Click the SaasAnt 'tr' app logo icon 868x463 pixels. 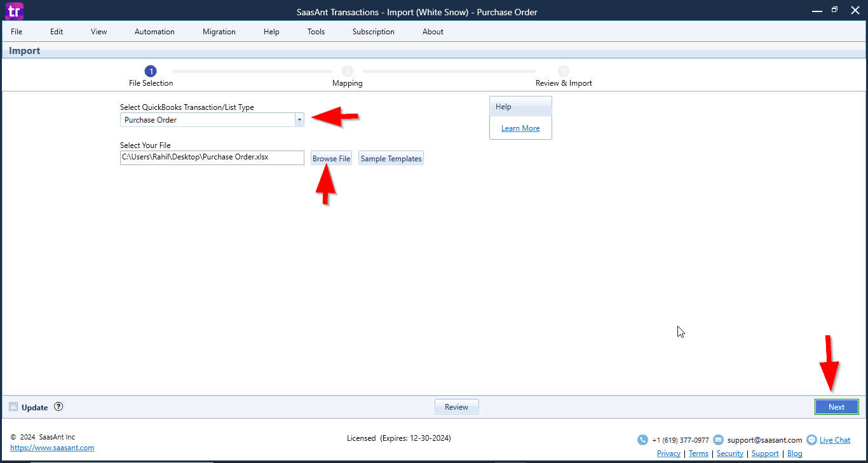pyautogui.click(x=14, y=11)
